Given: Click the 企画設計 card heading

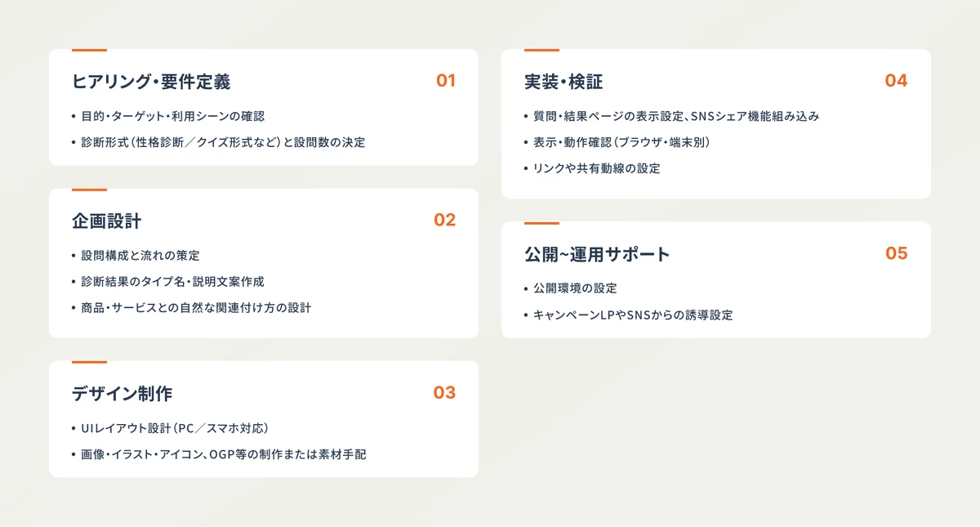Looking at the screenshot, I should pos(107,221).
